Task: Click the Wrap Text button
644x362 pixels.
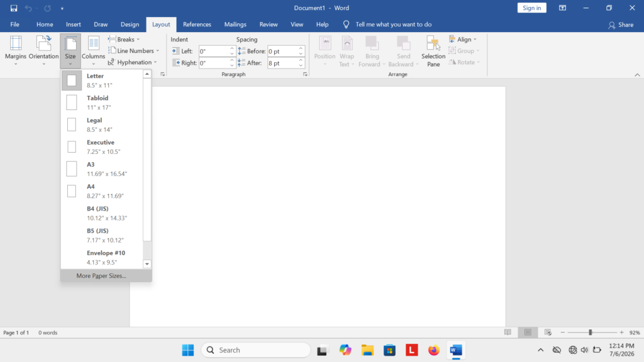Action: click(347, 51)
